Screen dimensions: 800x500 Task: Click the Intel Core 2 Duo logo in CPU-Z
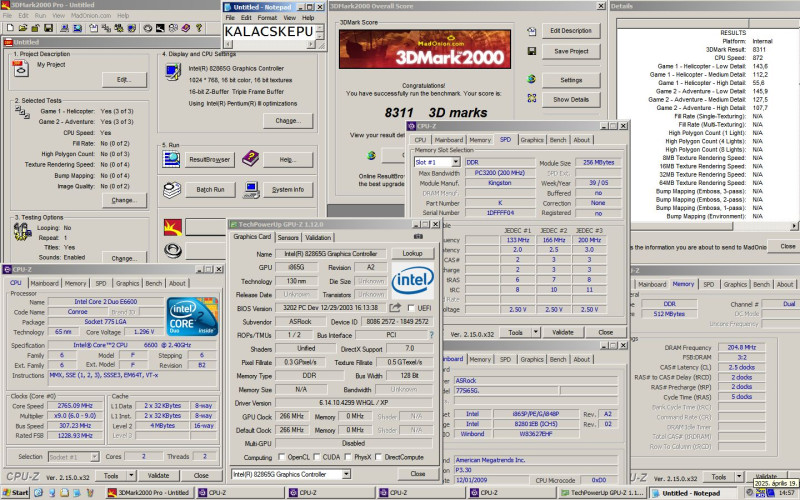tap(192, 317)
